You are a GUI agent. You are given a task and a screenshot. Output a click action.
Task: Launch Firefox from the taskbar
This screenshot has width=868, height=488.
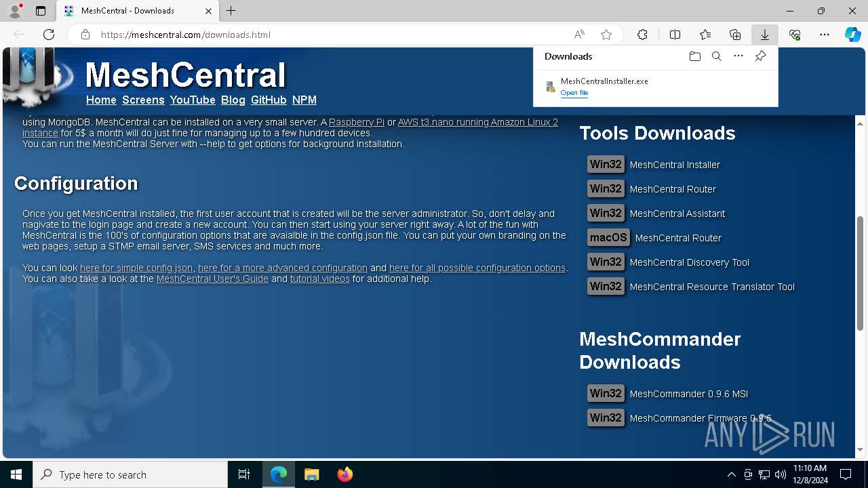(x=345, y=474)
